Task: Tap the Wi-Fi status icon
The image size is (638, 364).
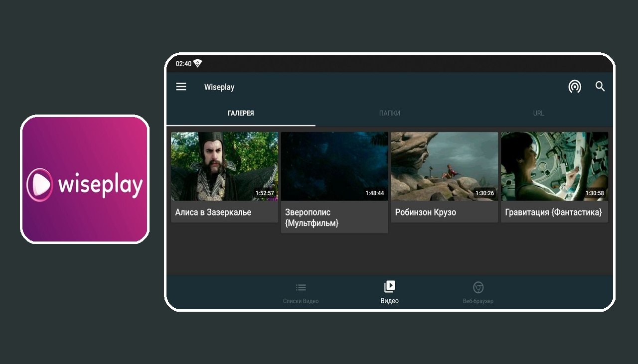Action: point(198,63)
